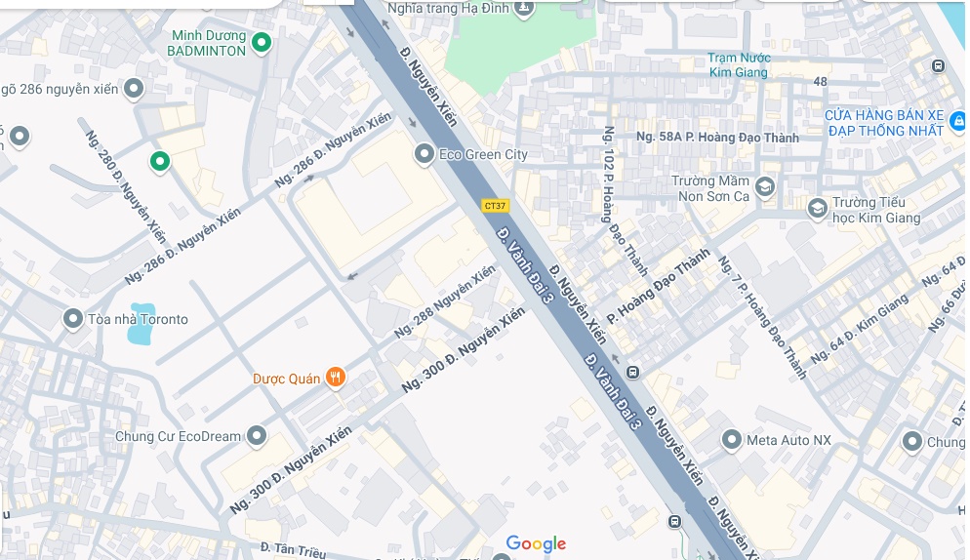Click the bus stop icon beside Đ. Tân Triều area
970x560 pixels.
(x=674, y=522)
